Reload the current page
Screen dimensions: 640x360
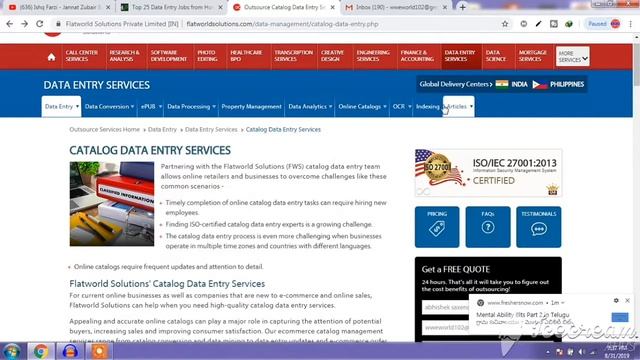pos(40,24)
